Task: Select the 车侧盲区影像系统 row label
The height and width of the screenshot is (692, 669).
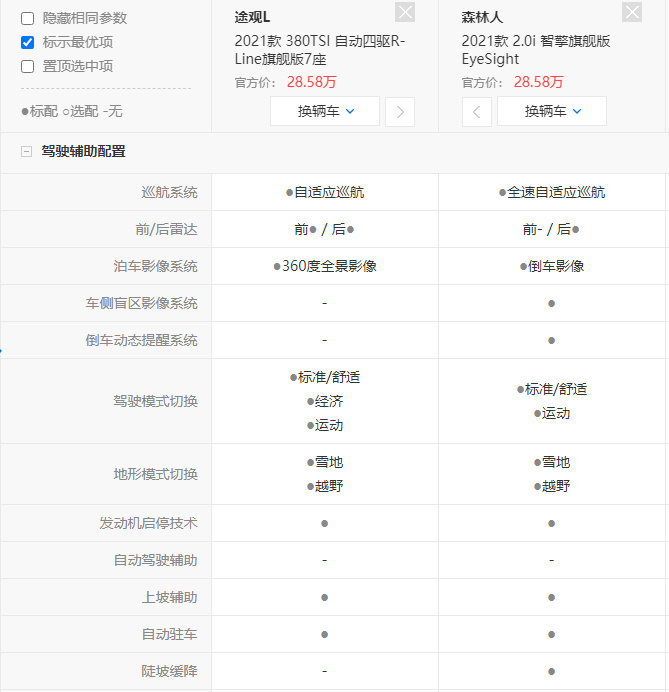Action: pos(141,304)
